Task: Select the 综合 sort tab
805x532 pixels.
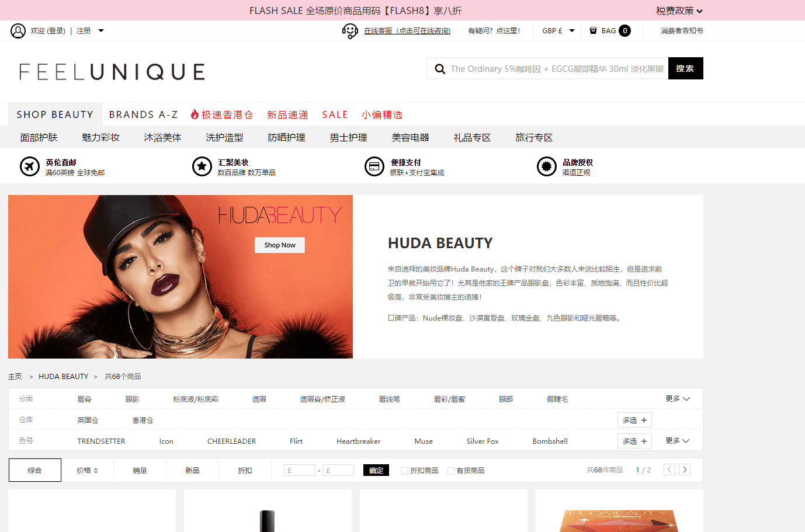Action: 35,470
